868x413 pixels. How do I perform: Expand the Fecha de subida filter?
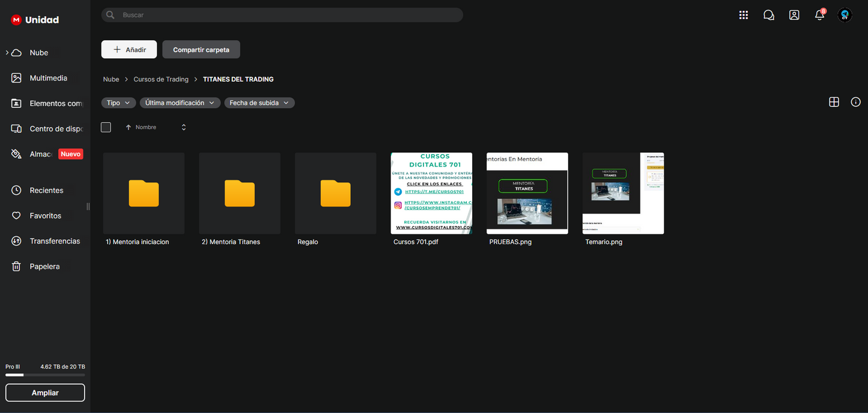click(x=259, y=103)
